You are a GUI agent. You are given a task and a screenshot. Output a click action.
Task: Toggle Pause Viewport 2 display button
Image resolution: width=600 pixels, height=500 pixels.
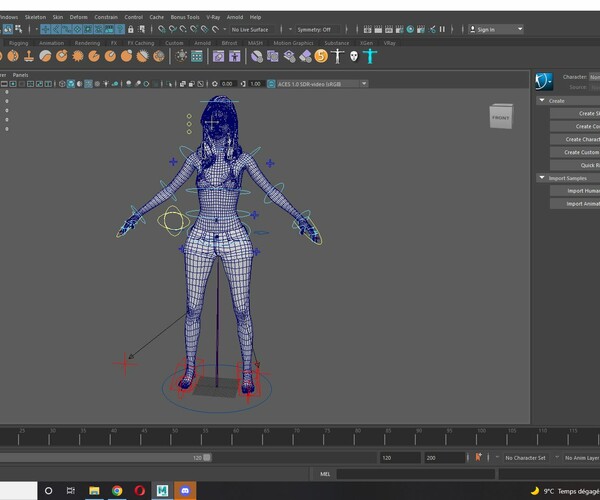[x=442, y=29]
